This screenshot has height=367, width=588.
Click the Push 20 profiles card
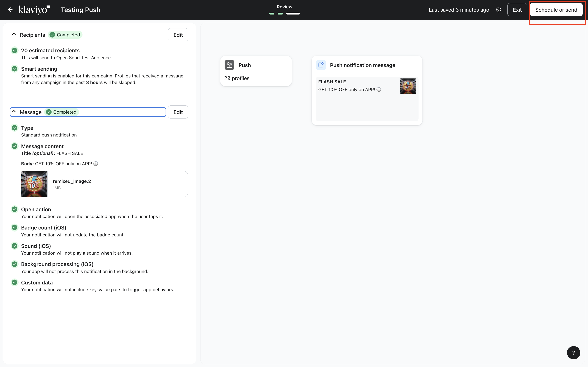point(256,71)
